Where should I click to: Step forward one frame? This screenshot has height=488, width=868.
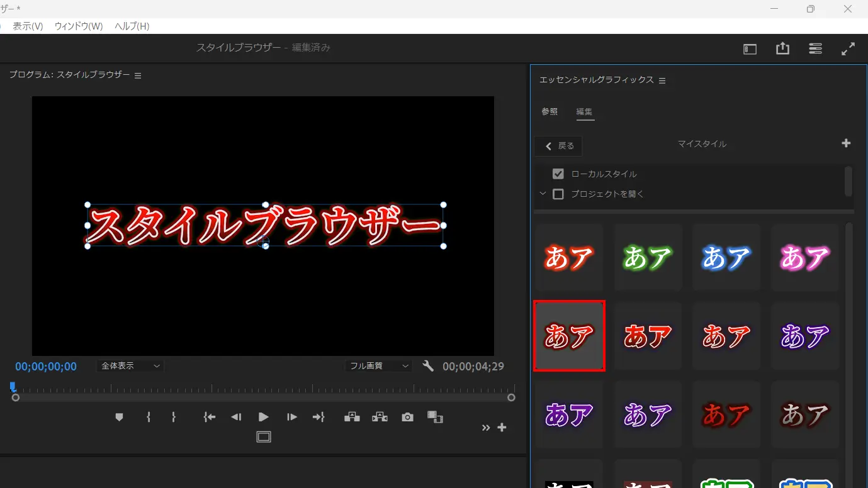coord(291,417)
